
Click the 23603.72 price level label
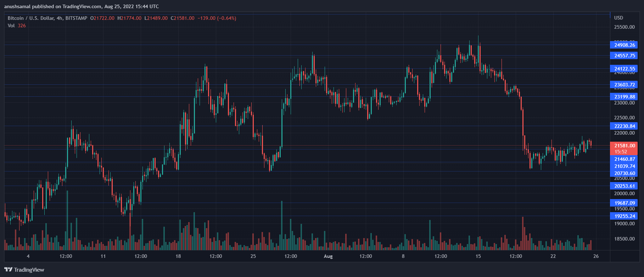(x=625, y=85)
